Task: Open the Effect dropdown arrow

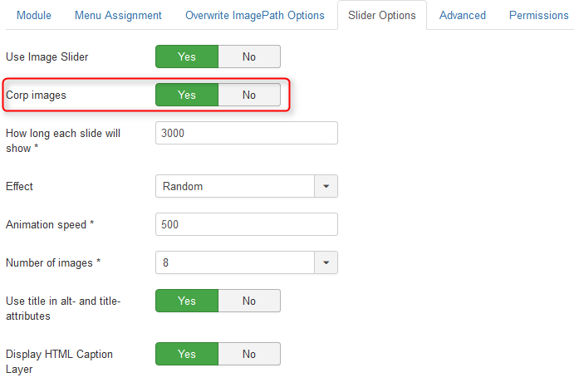Action: (x=326, y=186)
